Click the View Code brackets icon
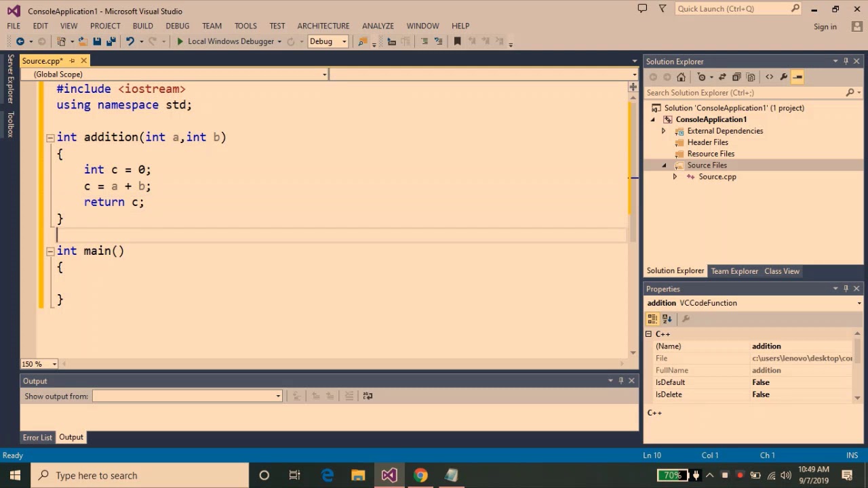Screen dimensions: 868x488 (769, 77)
